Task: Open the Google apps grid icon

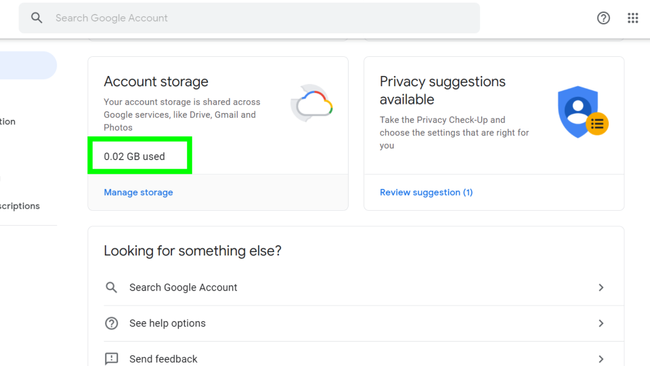Action: click(x=633, y=18)
